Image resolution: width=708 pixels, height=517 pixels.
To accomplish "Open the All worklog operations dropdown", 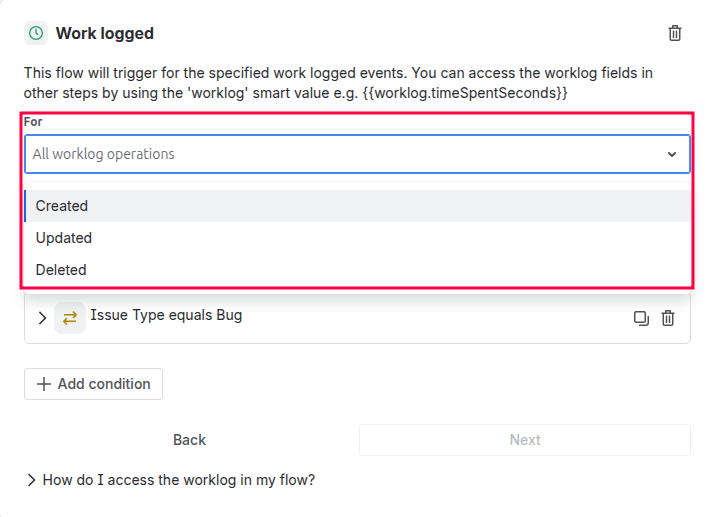I will [357, 154].
